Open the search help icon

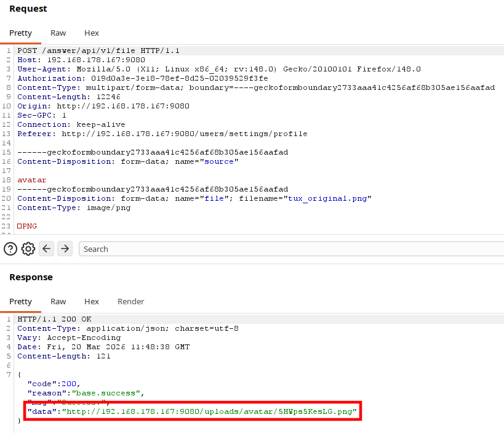pyautogui.click(x=10, y=249)
